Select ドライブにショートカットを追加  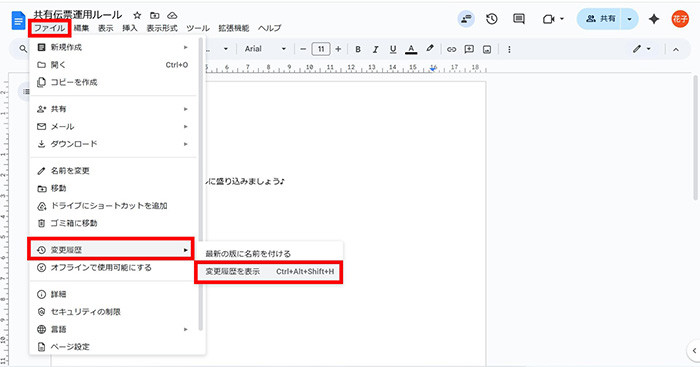(x=113, y=206)
